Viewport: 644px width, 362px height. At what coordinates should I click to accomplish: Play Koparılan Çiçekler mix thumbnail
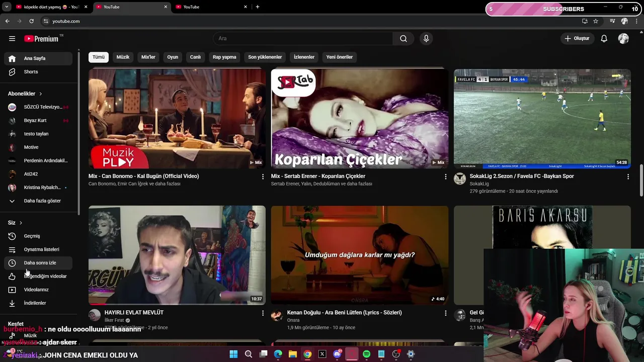tap(360, 119)
